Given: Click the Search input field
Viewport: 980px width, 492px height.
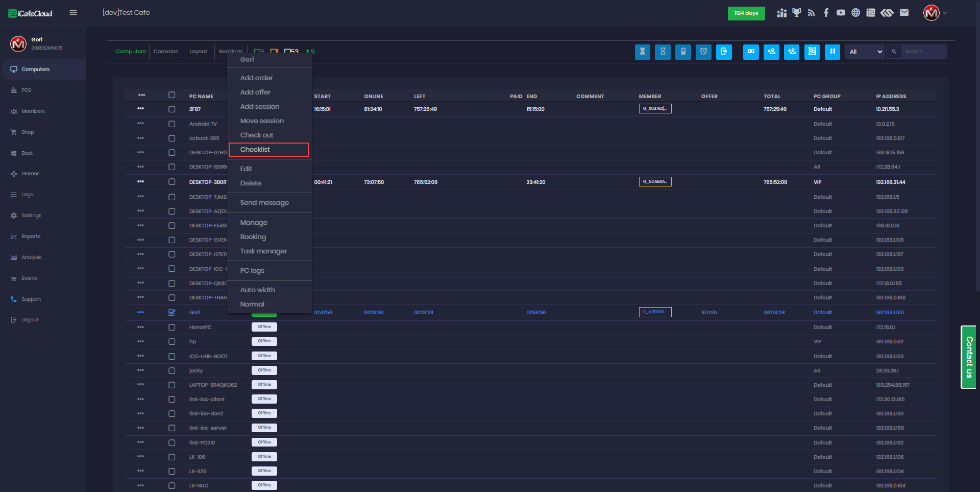Looking at the screenshot, I should (x=923, y=52).
